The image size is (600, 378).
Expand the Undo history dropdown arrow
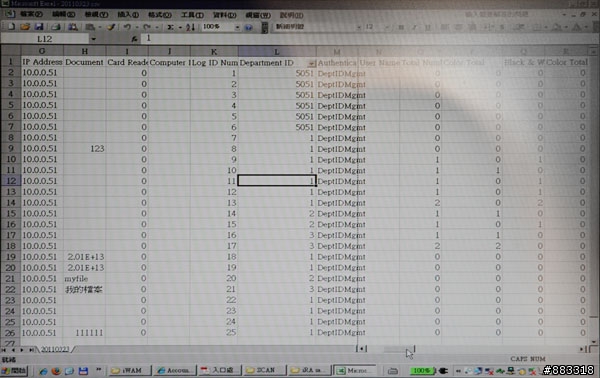[x=137, y=27]
